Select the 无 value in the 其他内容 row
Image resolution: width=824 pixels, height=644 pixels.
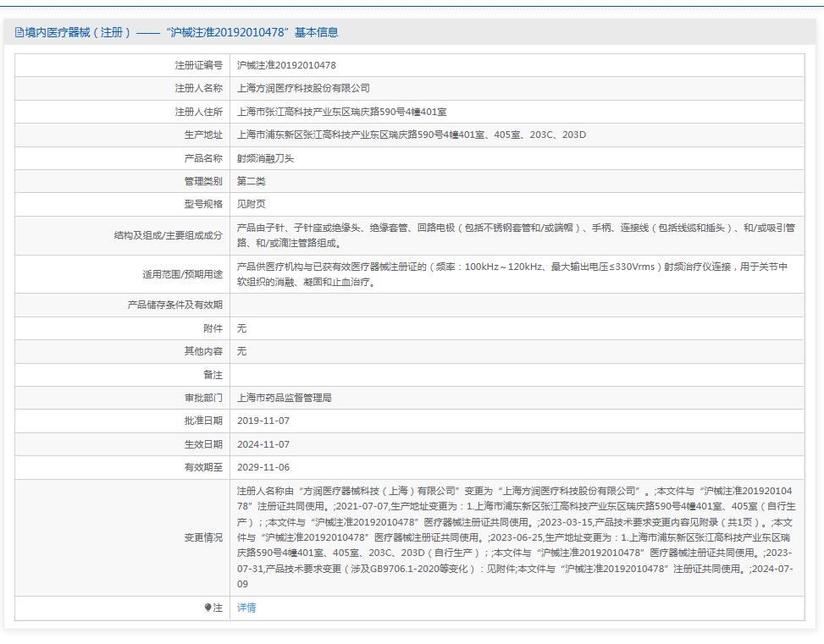point(241,351)
